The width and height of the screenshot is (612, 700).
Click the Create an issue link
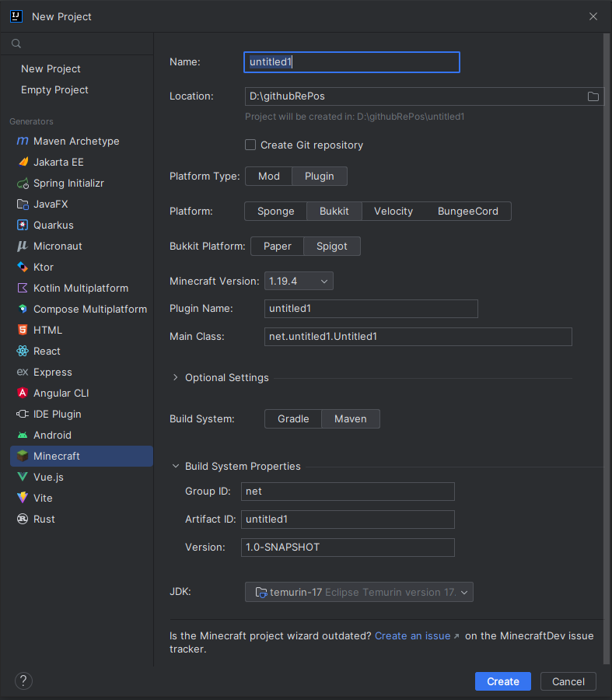pyautogui.click(x=412, y=635)
